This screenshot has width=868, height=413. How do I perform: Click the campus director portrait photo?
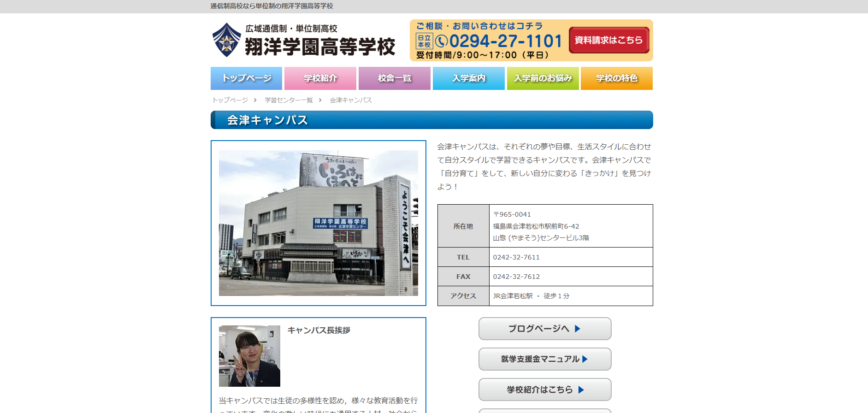[x=249, y=356]
